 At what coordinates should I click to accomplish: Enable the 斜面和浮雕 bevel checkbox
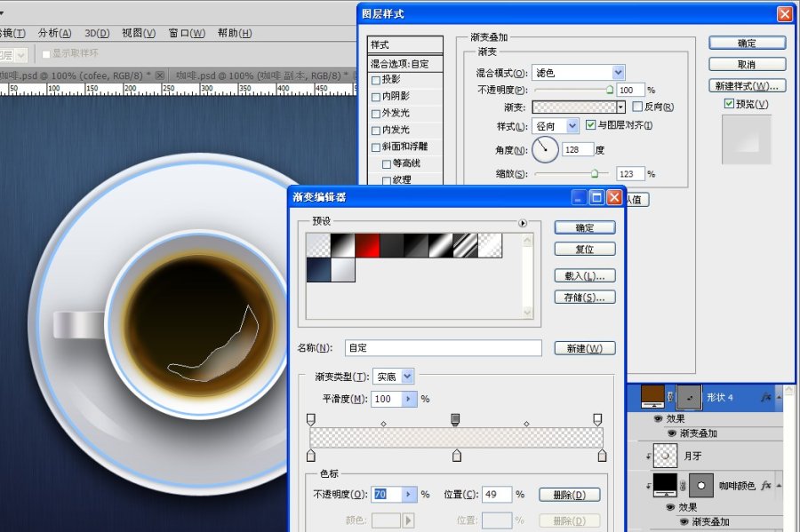coord(376,147)
